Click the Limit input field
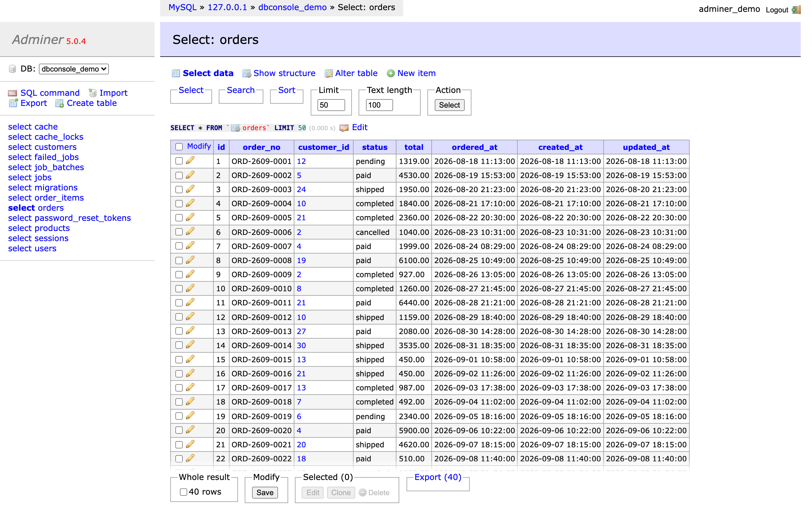 331,105
